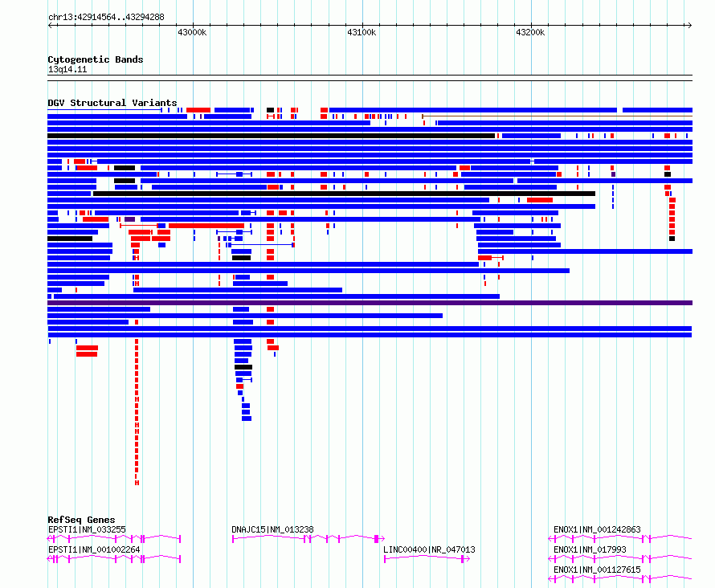715x588 pixels.
Task: Open the ENOX1|NM_001127615 gene label
Action: (597, 570)
